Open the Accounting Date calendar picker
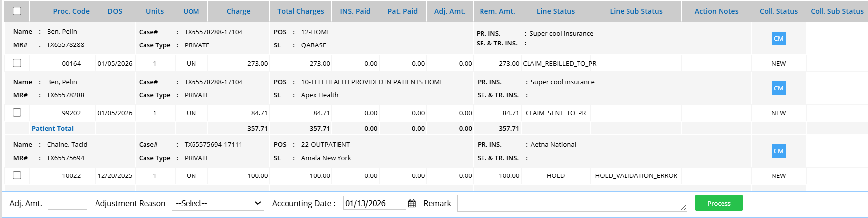868x218 pixels. 412,203
